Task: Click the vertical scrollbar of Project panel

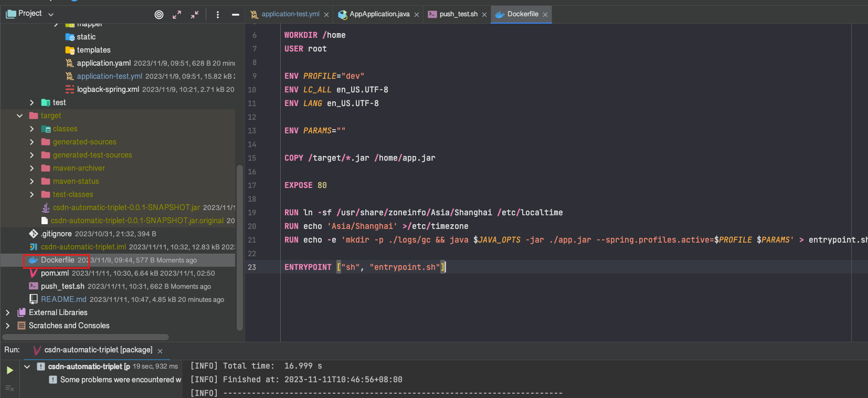Action: 240,248
